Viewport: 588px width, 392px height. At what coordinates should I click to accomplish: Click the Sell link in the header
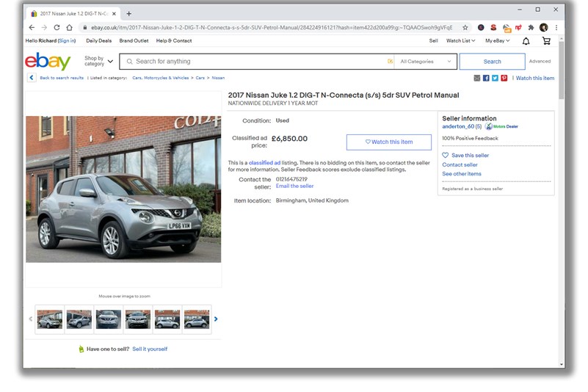pyautogui.click(x=434, y=41)
